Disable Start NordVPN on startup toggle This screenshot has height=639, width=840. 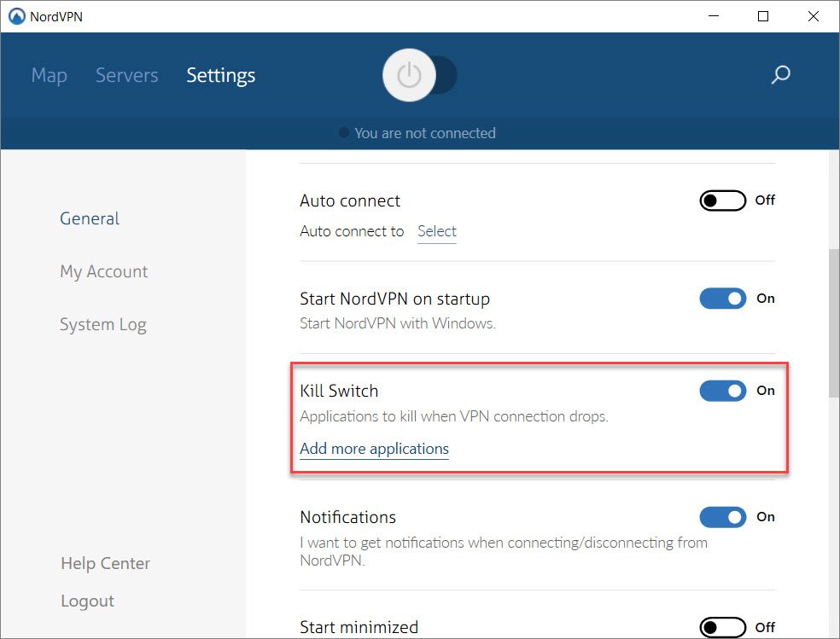(723, 299)
